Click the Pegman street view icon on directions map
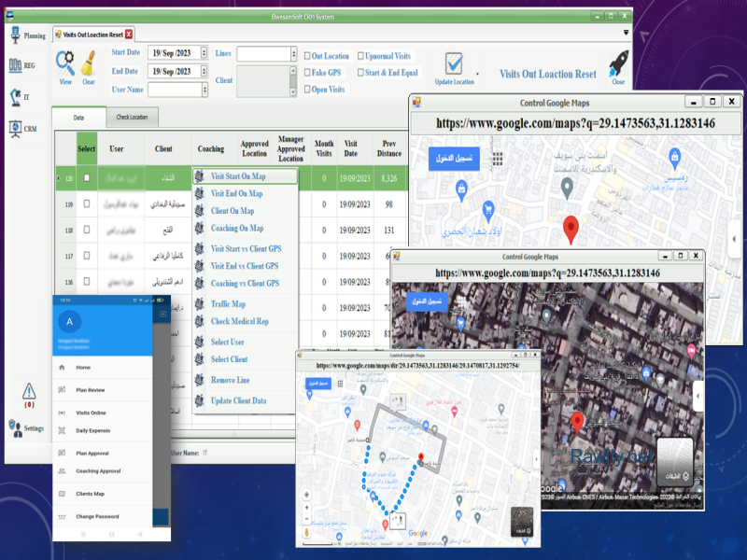 306,531
